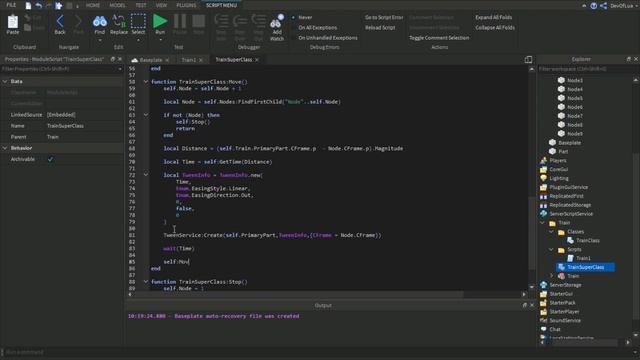
Task: Select On All Exceptions option
Action: click(x=318, y=27)
